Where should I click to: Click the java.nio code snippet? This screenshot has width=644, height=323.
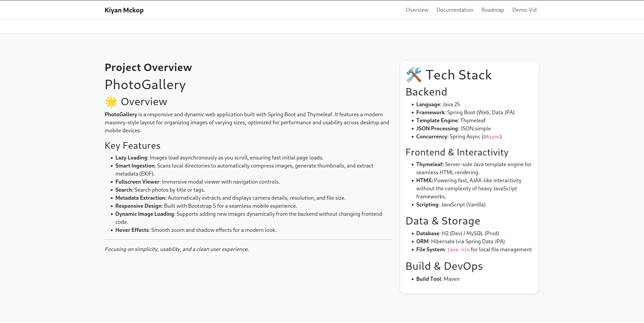[x=458, y=250]
